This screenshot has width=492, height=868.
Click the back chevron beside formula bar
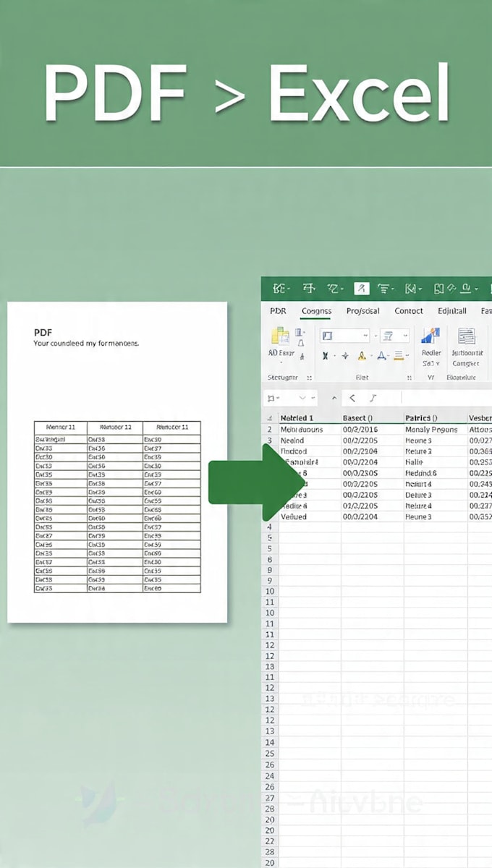(x=352, y=398)
